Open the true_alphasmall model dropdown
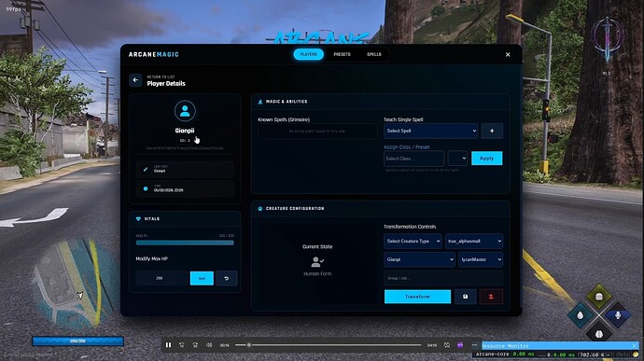 point(474,241)
